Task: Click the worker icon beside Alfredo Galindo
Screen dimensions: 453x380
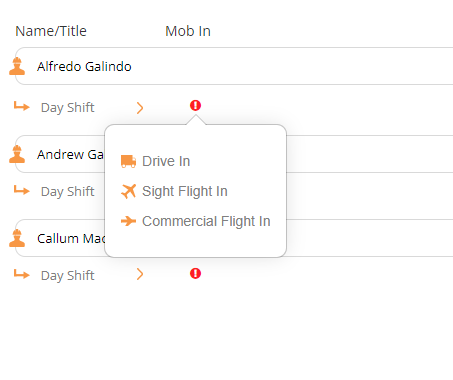Action: pyautogui.click(x=17, y=66)
